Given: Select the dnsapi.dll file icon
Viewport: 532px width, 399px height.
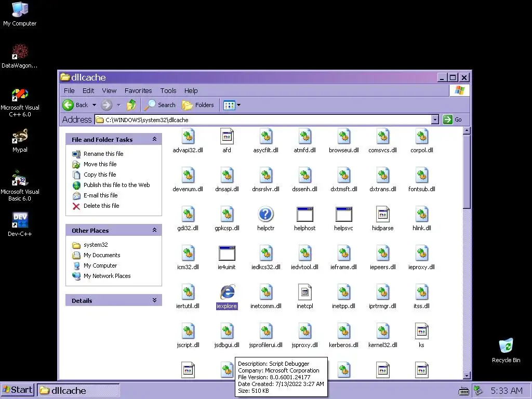Looking at the screenshot, I should point(227,176).
